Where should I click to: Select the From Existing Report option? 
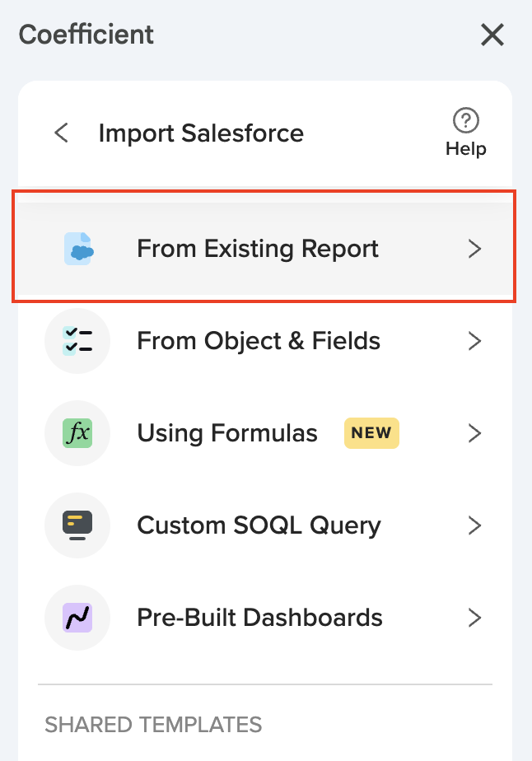coord(258,249)
